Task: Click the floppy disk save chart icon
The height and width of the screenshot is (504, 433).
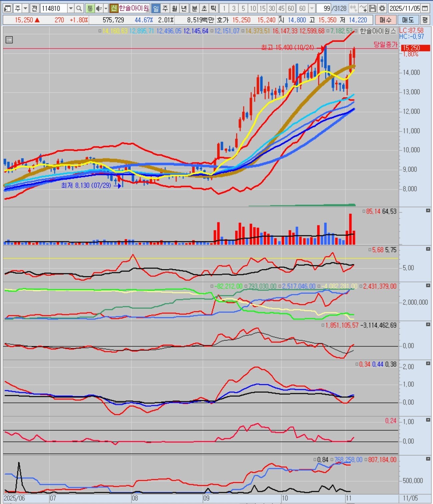Action: click(373, 8)
